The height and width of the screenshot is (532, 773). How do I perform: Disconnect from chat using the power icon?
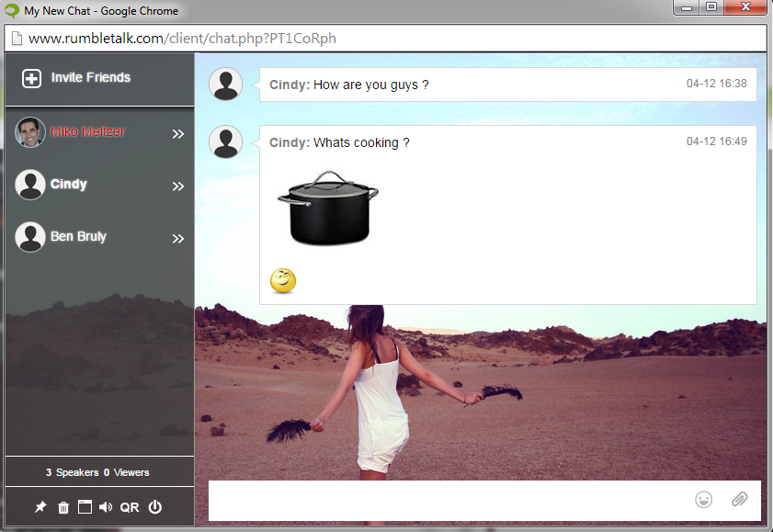155,506
